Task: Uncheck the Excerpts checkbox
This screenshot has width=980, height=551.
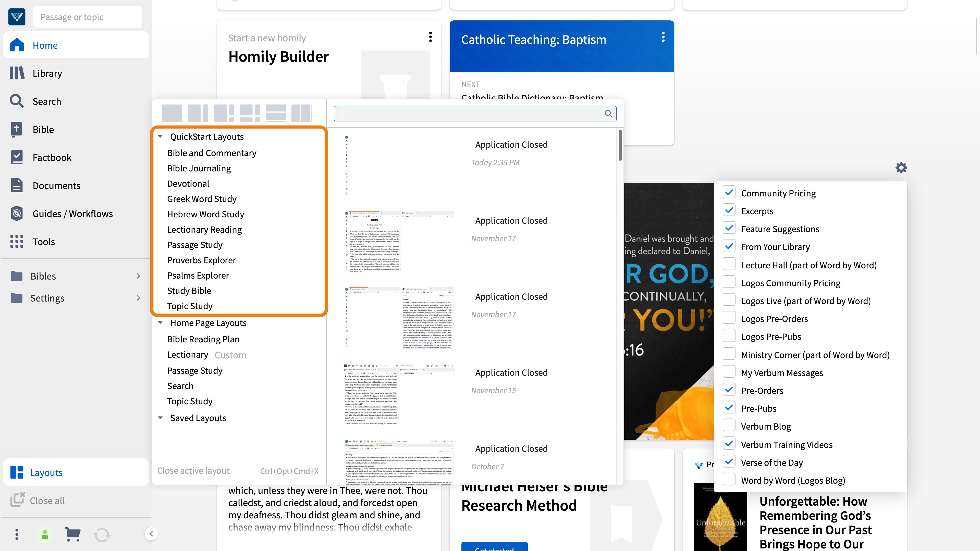Action: 729,210
